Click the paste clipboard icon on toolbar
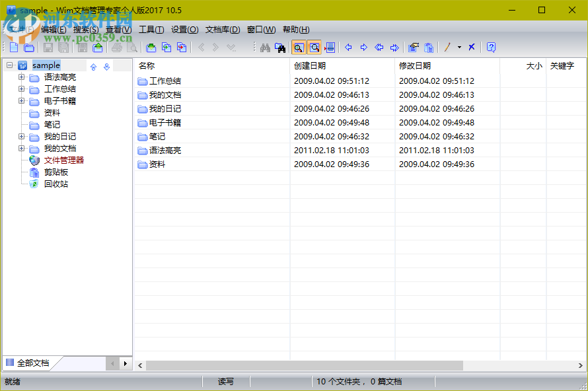This screenshot has width=588, height=391. (429, 47)
